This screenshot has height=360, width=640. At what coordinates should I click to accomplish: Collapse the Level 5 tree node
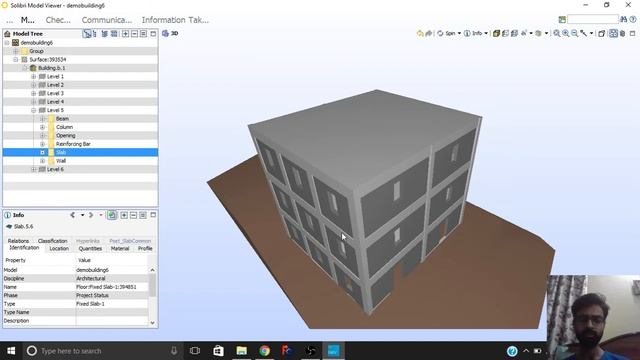33,110
